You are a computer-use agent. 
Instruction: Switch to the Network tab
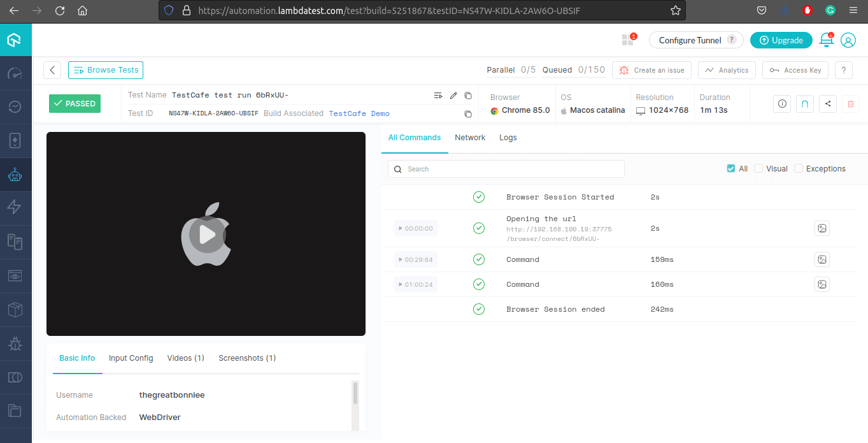coord(470,137)
